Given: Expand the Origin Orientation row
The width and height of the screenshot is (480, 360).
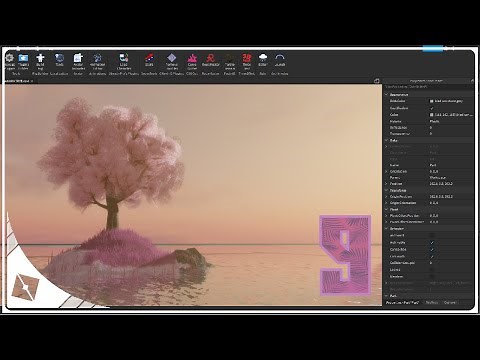Looking at the screenshot, I should click(386, 203).
